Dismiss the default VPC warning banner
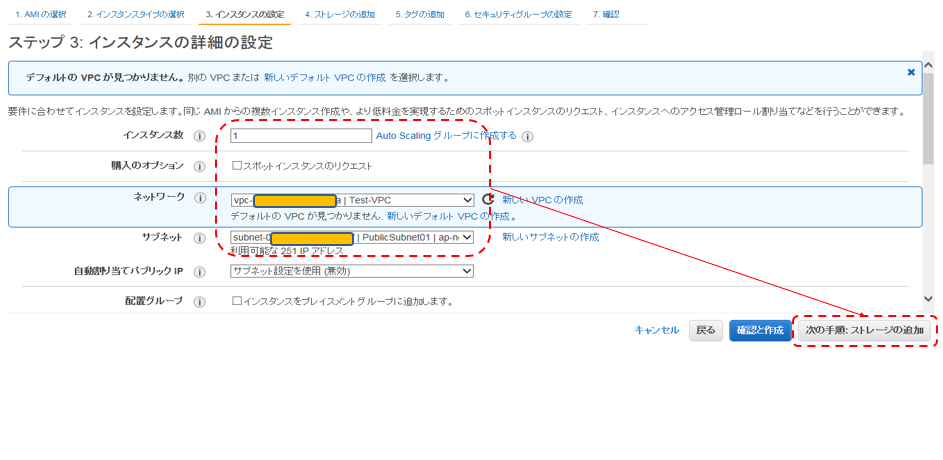Image resolution: width=943 pixels, height=460 pixels. (x=911, y=72)
